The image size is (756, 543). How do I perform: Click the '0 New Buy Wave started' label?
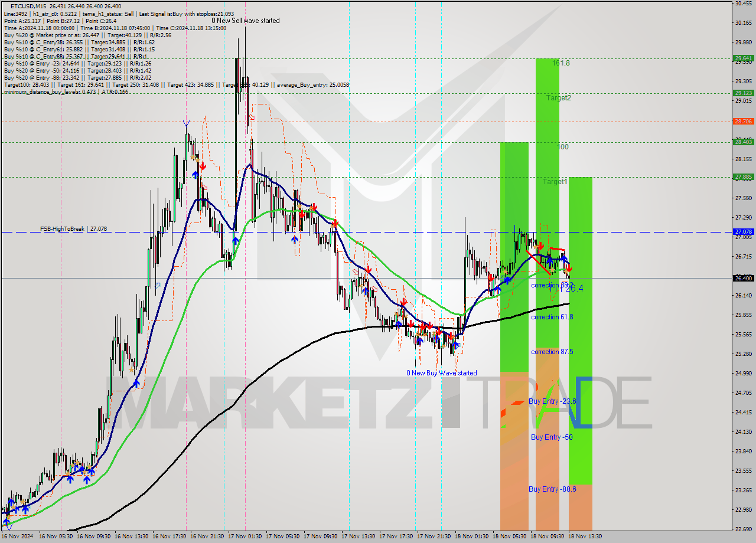pyautogui.click(x=441, y=373)
